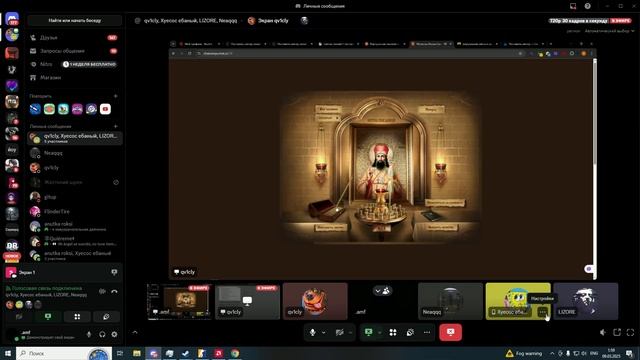The image size is (640, 360).
Task: Open the group chat qv1cly, LIZORE row
Action: 75,138
